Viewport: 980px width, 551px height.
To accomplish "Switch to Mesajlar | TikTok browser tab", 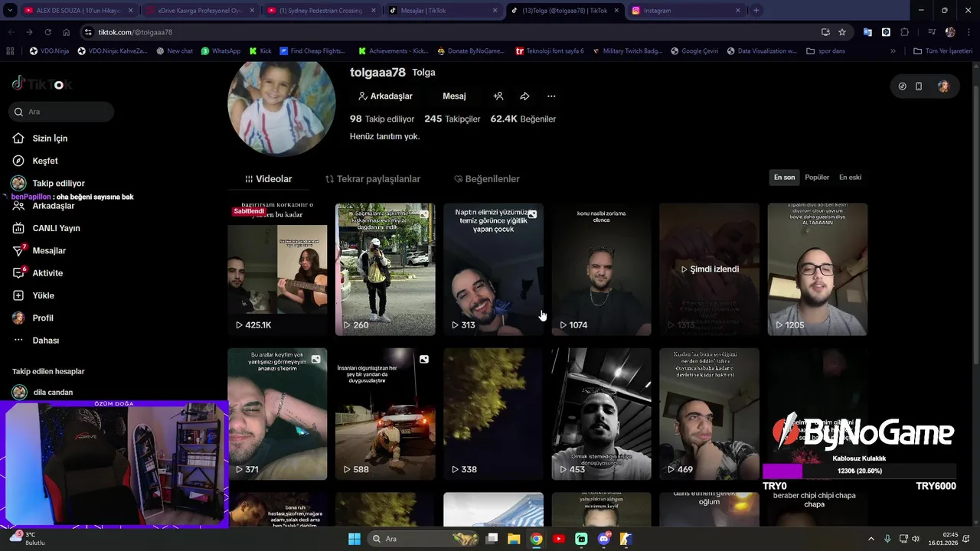I will 443,11.
